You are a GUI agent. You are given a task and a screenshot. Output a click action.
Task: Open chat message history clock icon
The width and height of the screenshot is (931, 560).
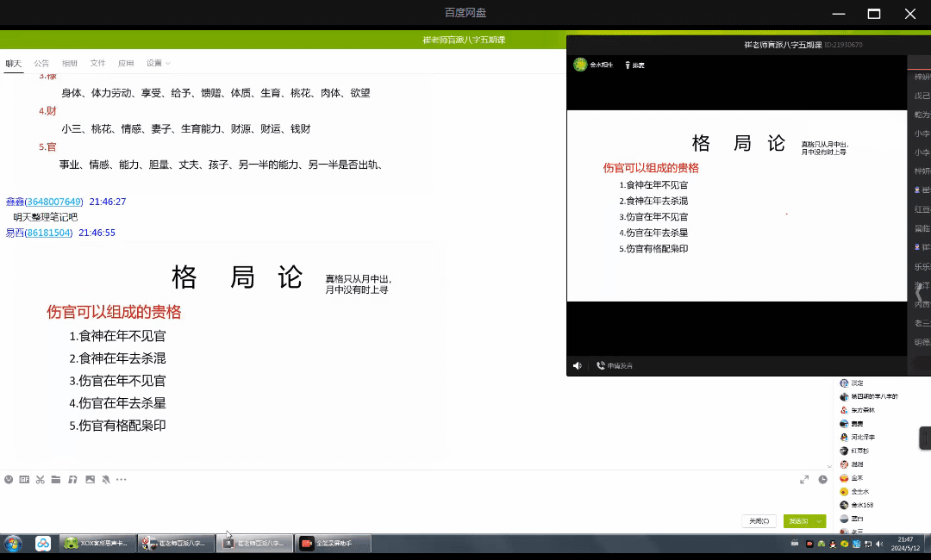[822, 479]
